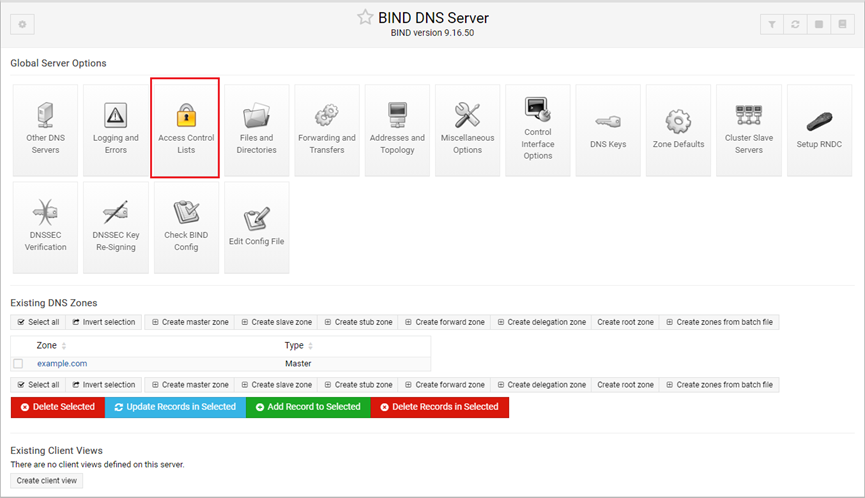Click green Add Record to Selected
Screen dimensions: 865x498
point(308,407)
